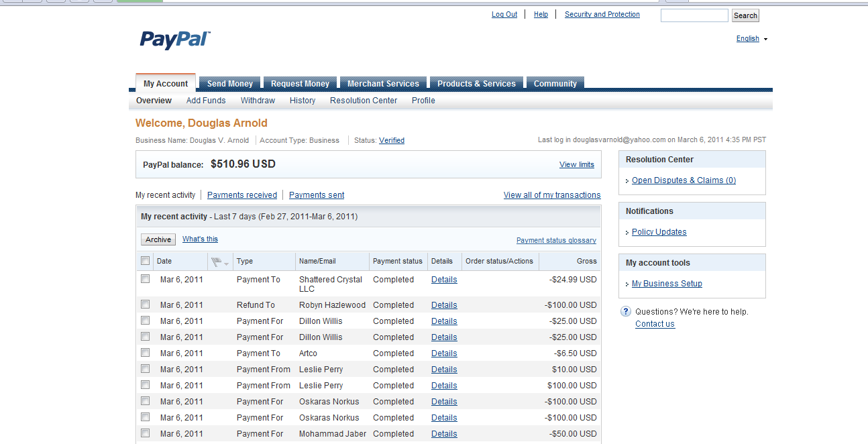Click the $510.96 USD balance

[243, 164]
